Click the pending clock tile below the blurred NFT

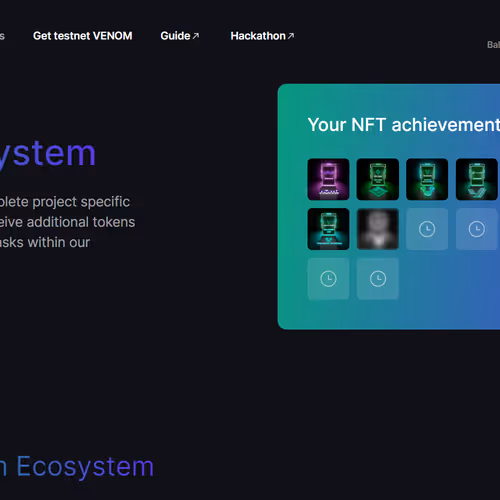378,279
